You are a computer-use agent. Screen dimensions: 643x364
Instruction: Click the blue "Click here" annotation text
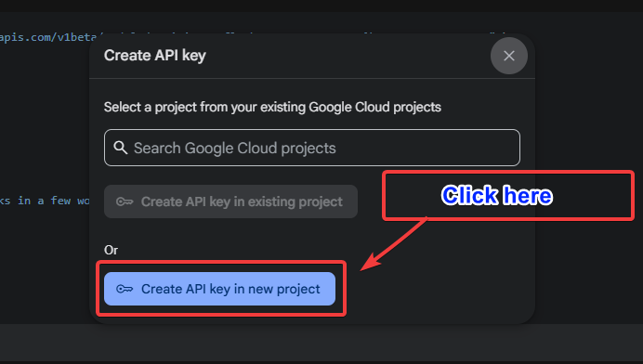(x=497, y=195)
